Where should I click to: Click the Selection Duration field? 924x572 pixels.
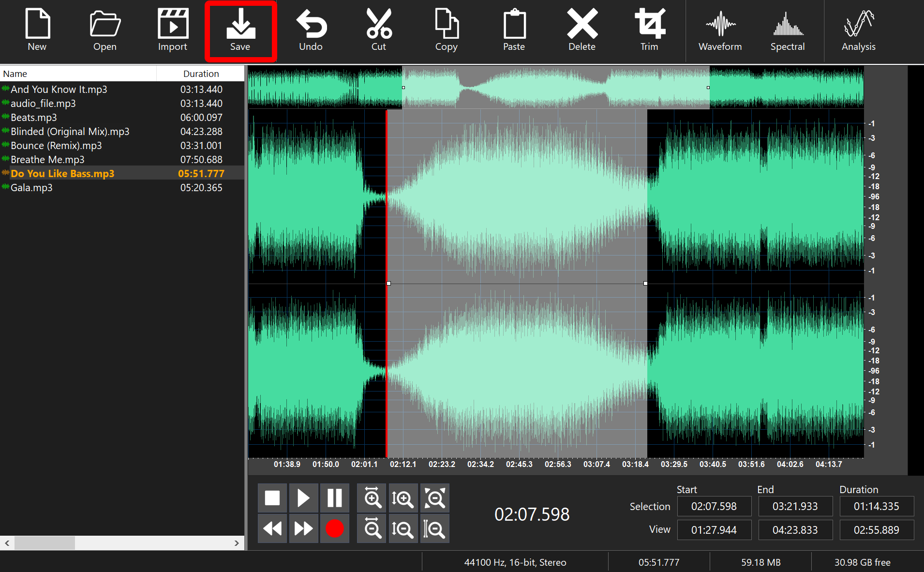coord(877,506)
